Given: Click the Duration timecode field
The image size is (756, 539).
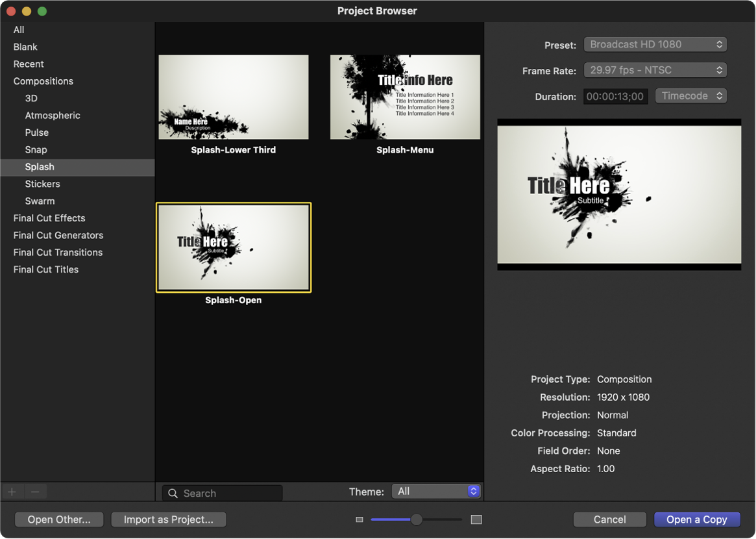Looking at the screenshot, I should point(615,97).
